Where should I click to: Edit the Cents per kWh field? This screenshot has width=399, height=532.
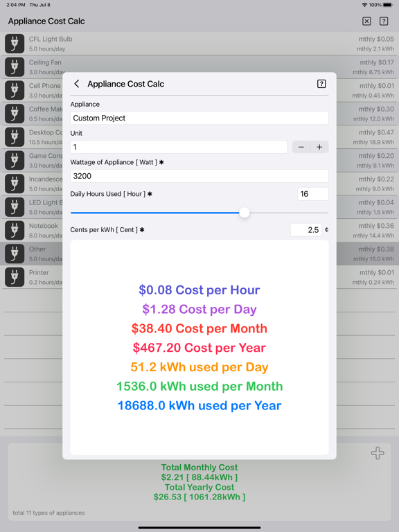306,230
